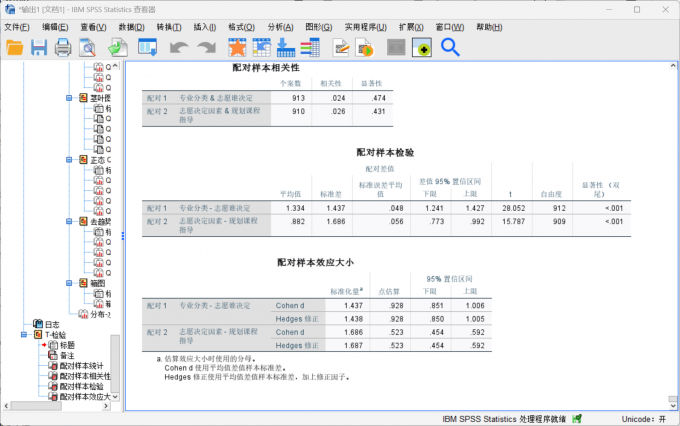Click the gray square toolbar icon
Screen dimensions: 680x426
(396, 47)
